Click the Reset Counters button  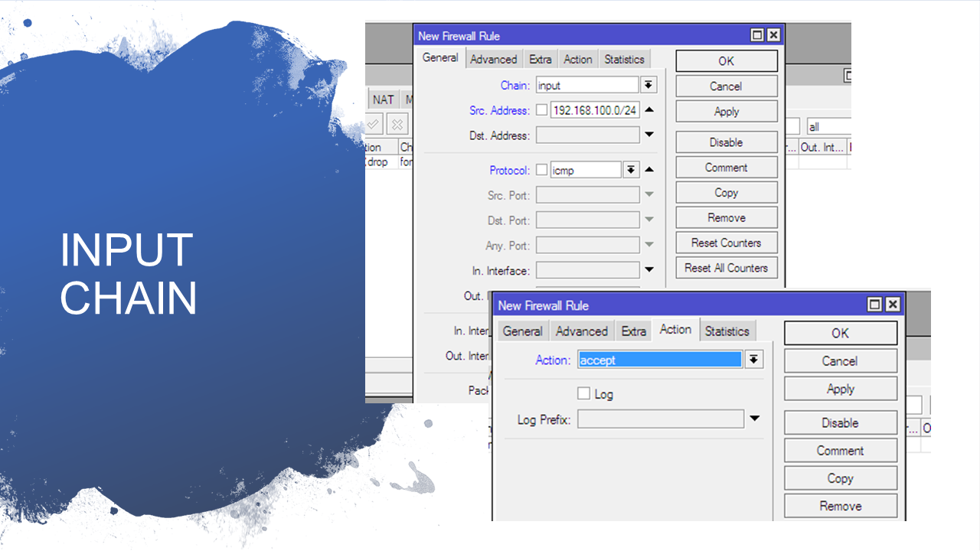[726, 243]
